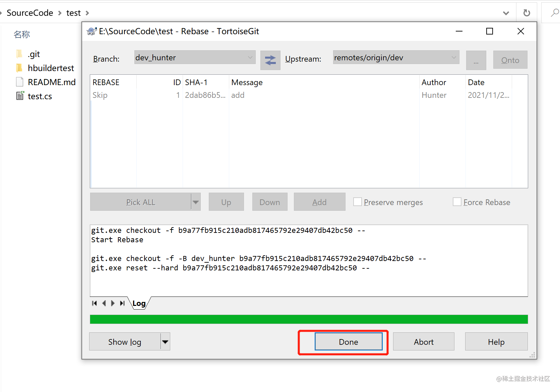Click the swap branch and upstream icon
This screenshot has height=392, width=560.
click(x=270, y=60)
